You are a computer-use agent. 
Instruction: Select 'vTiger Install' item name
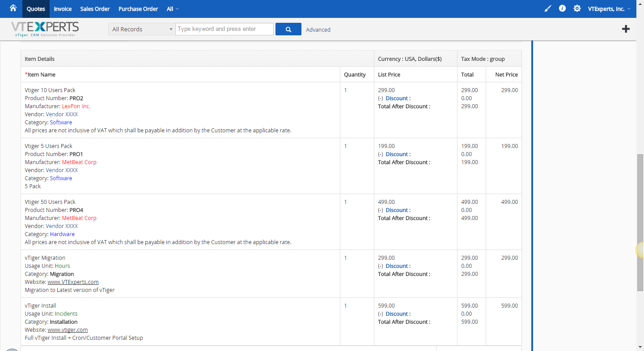pyautogui.click(x=41, y=306)
